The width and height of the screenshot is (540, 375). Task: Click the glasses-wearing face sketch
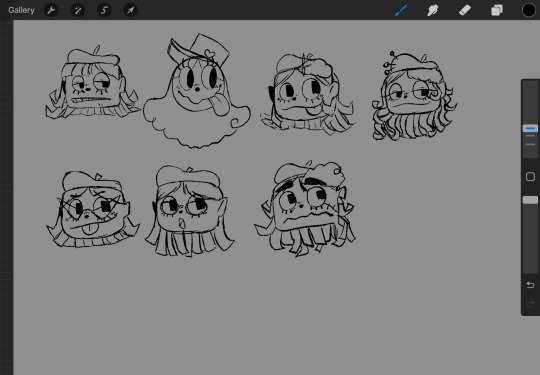click(x=92, y=209)
